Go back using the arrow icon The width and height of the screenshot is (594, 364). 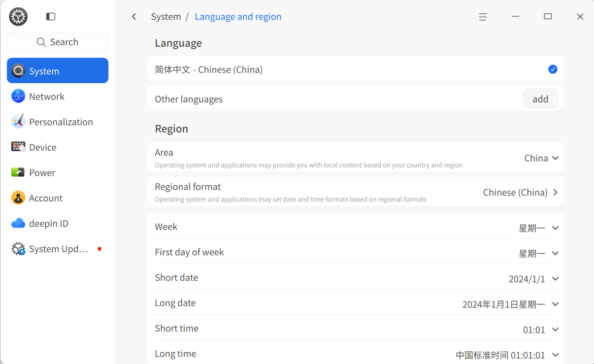(134, 16)
